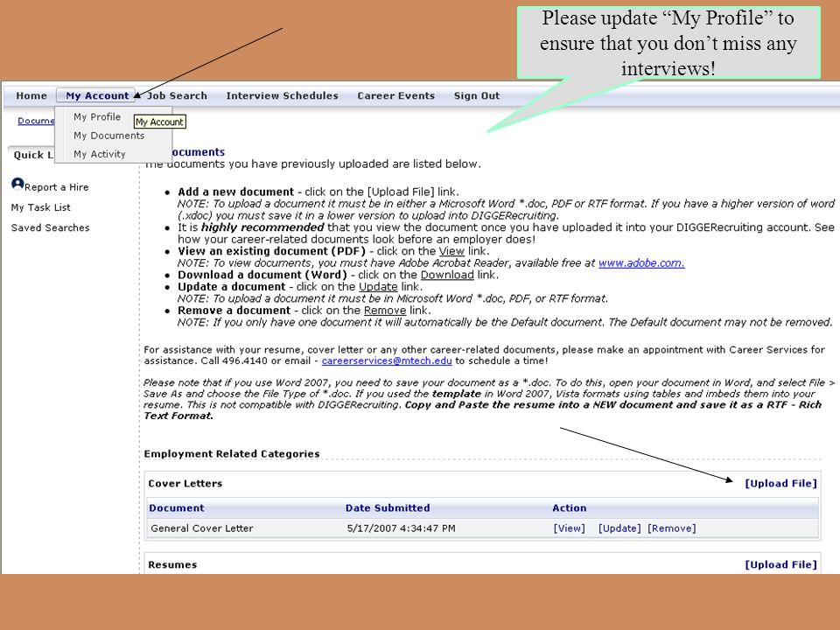840x630 pixels.
Task: Click the Report a Hire person icon
Action: tap(17, 185)
